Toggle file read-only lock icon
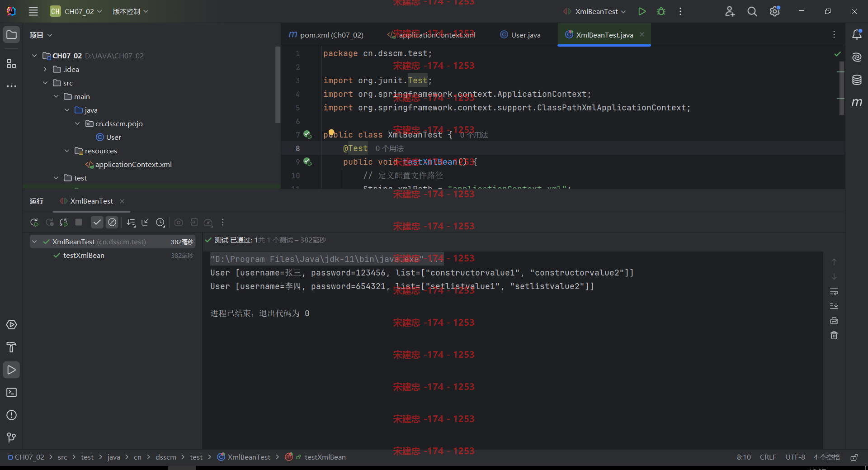868x470 pixels. (x=854, y=457)
